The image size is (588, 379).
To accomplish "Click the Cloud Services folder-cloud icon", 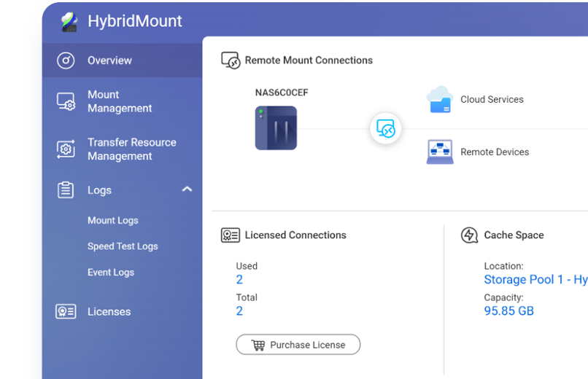I will pyautogui.click(x=440, y=99).
